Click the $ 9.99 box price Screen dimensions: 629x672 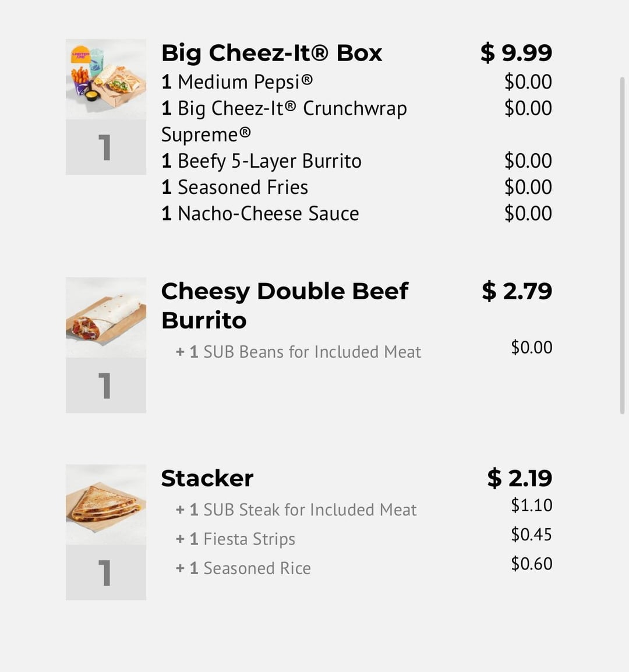click(516, 53)
